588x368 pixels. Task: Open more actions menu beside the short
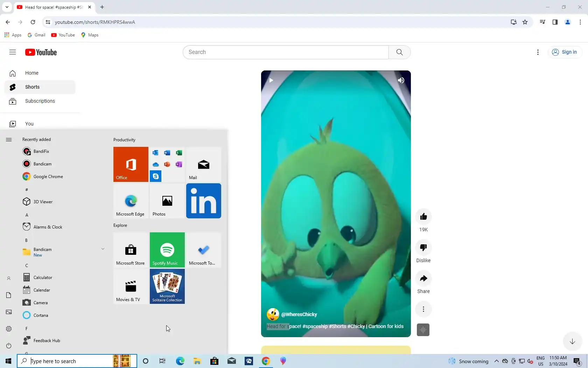pos(423,309)
